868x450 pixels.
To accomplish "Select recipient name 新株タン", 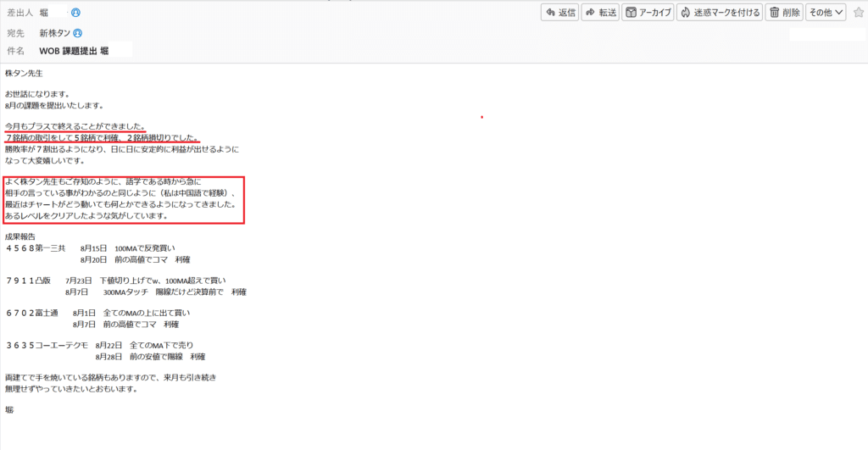I will (x=54, y=33).
